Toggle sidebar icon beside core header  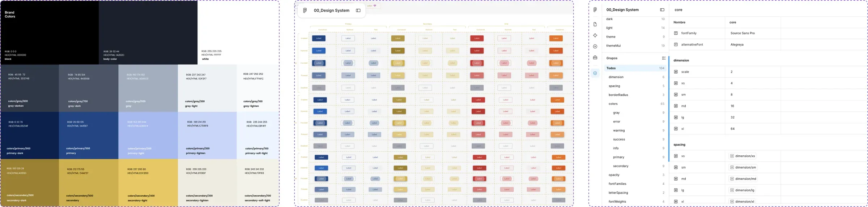click(x=662, y=10)
